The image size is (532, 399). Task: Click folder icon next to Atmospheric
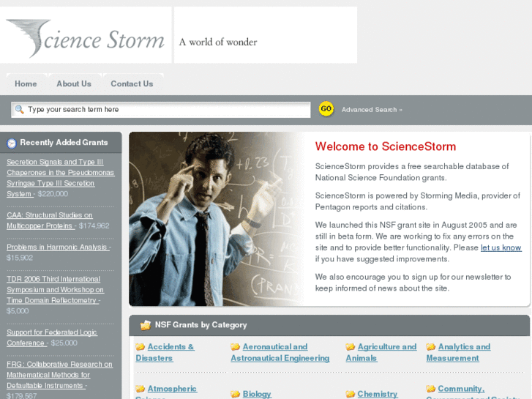[140, 389]
